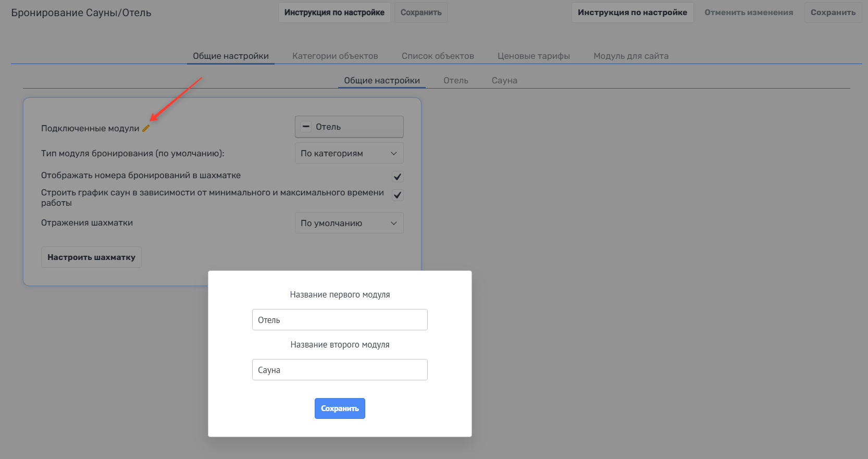Screen dimensions: 868x459
Task: Click the Тип модуля бронирования label
Action: point(133,154)
